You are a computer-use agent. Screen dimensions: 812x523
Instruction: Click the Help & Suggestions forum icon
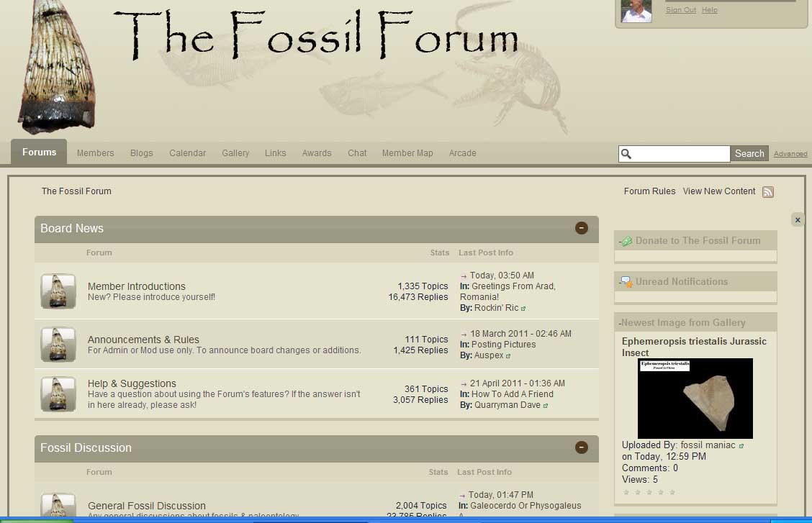[x=58, y=394]
